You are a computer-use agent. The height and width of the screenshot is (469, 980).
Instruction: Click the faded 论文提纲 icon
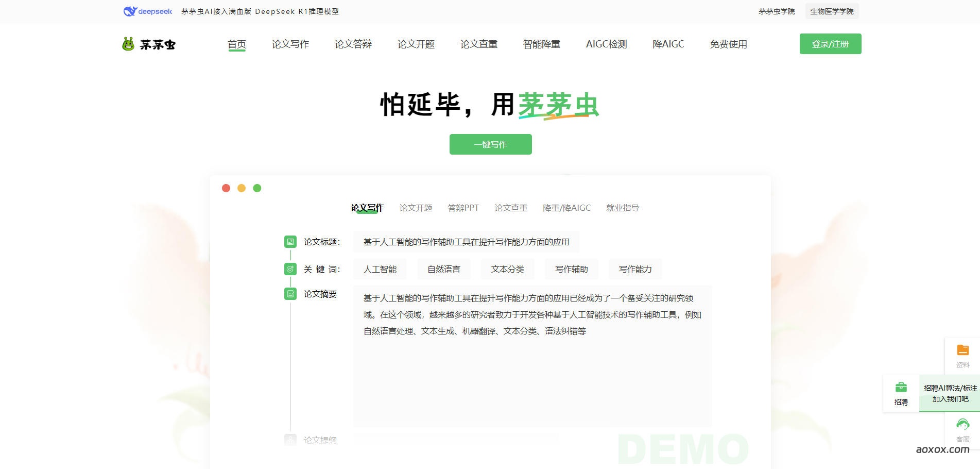pos(290,440)
